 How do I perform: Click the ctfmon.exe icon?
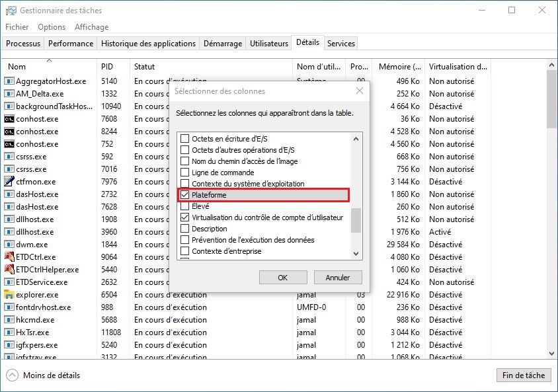point(8,182)
